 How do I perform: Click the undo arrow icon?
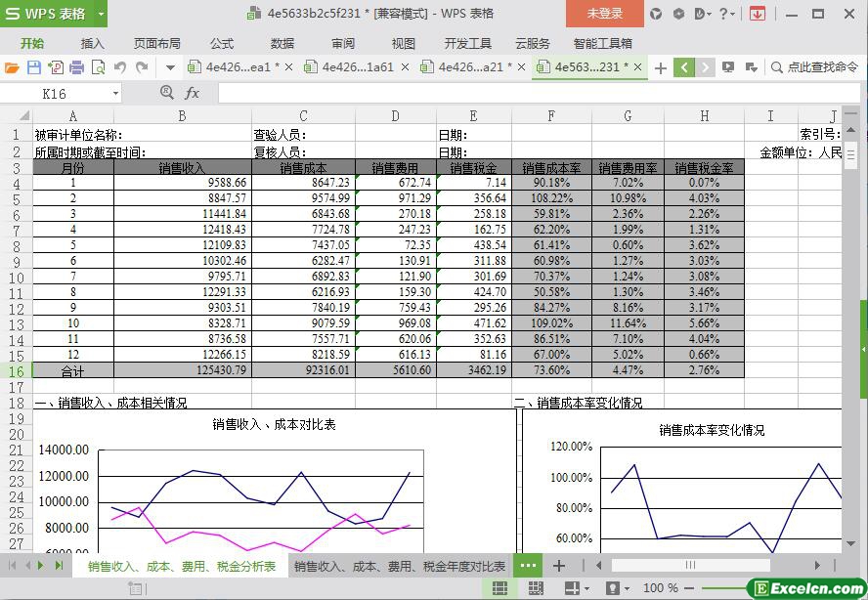(x=119, y=67)
